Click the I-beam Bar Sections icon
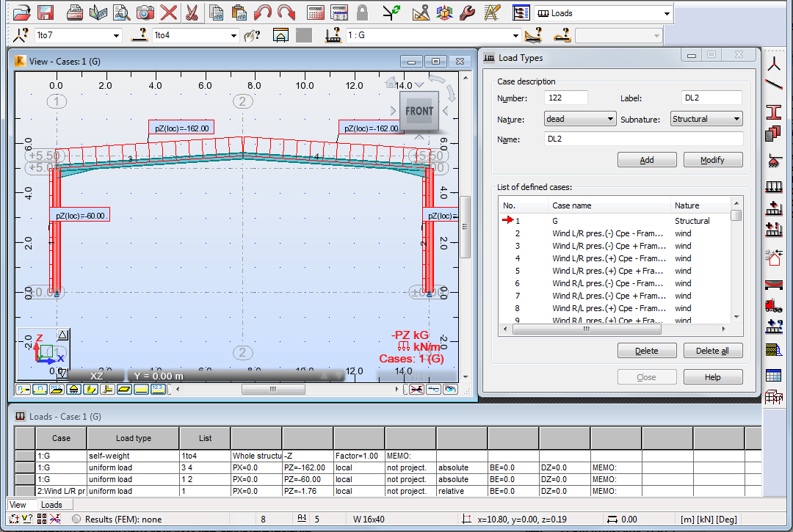Viewport: 793px width, 532px height. click(773, 112)
